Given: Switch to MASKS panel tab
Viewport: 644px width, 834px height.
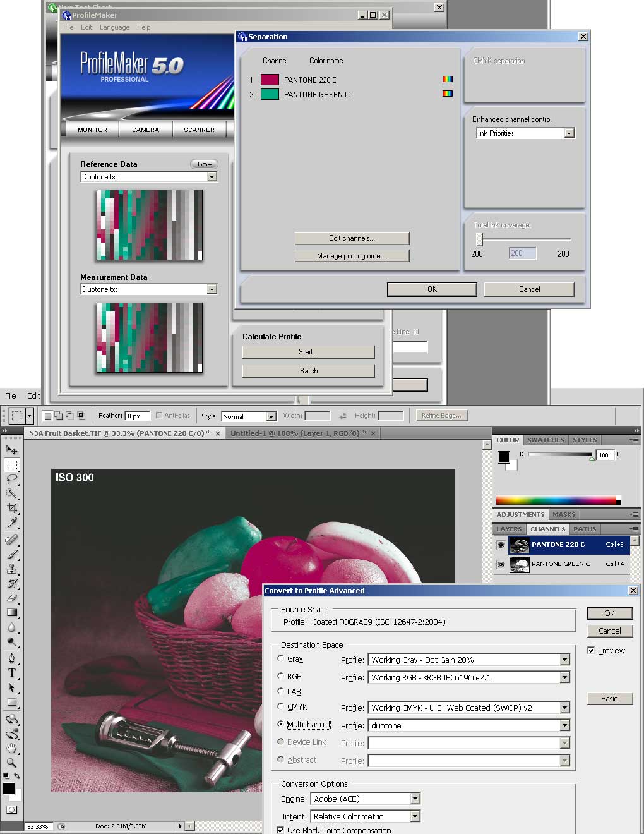Looking at the screenshot, I should (x=564, y=514).
